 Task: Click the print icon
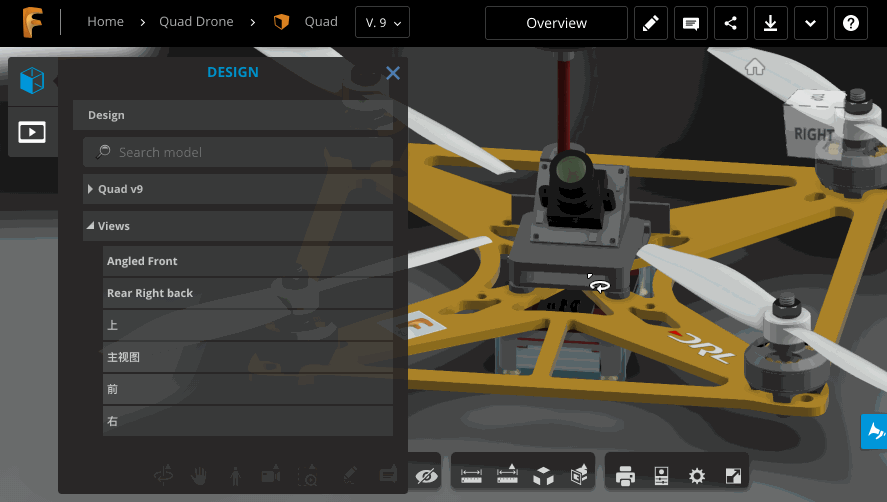tap(625, 476)
